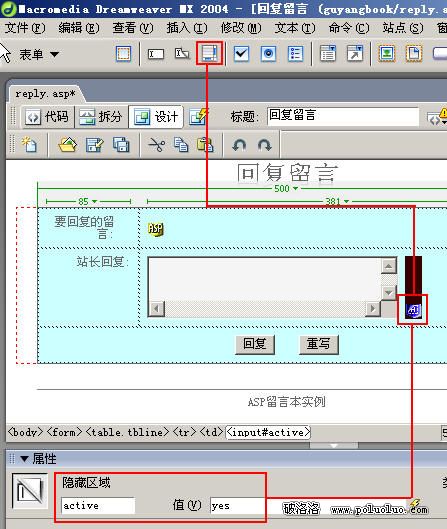Click the live data view icon
The image size is (447, 529).
click(199, 117)
